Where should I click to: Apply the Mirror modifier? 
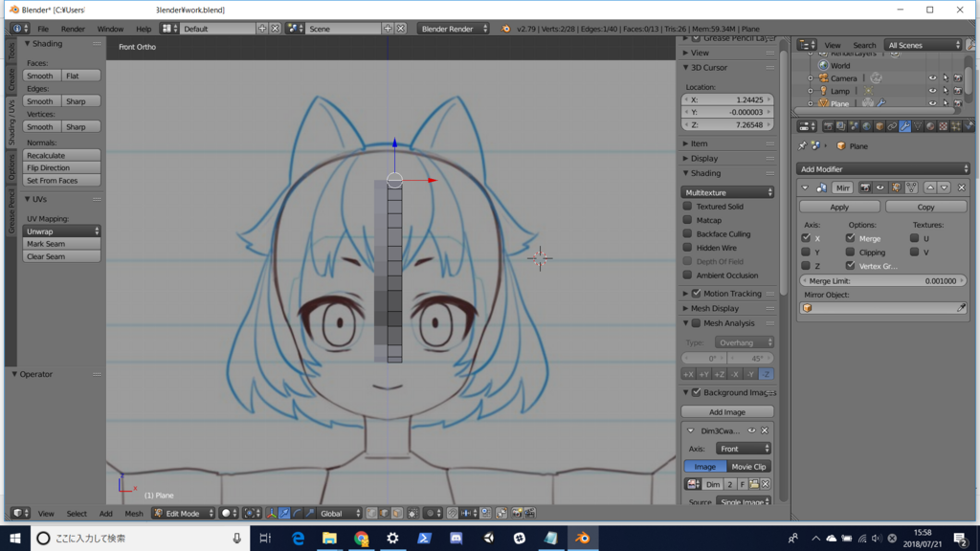pos(839,206)
